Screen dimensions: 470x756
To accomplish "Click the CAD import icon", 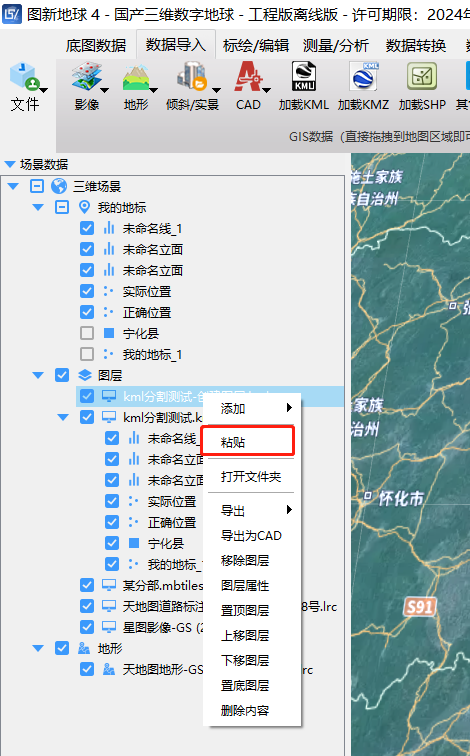I will tap(248, 77).
